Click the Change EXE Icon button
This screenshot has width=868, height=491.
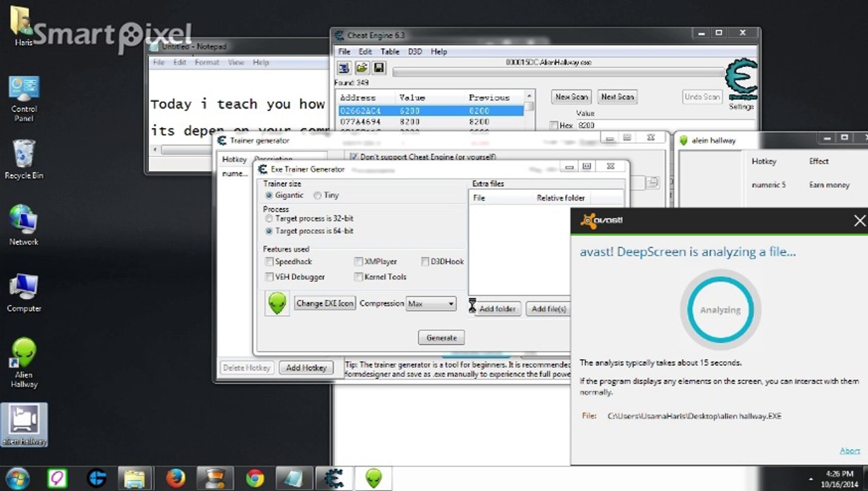coord(325,303)
